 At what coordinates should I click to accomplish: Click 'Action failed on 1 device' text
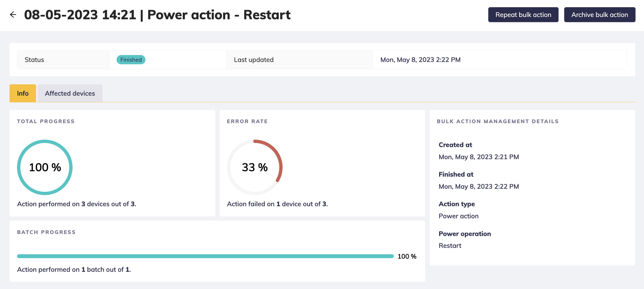point(277,204)
